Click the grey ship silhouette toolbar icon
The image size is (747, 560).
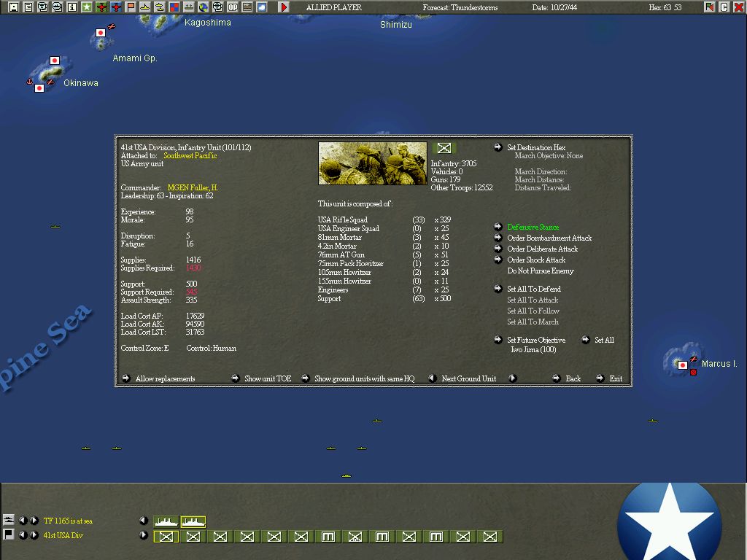click(x=189, y=7)
